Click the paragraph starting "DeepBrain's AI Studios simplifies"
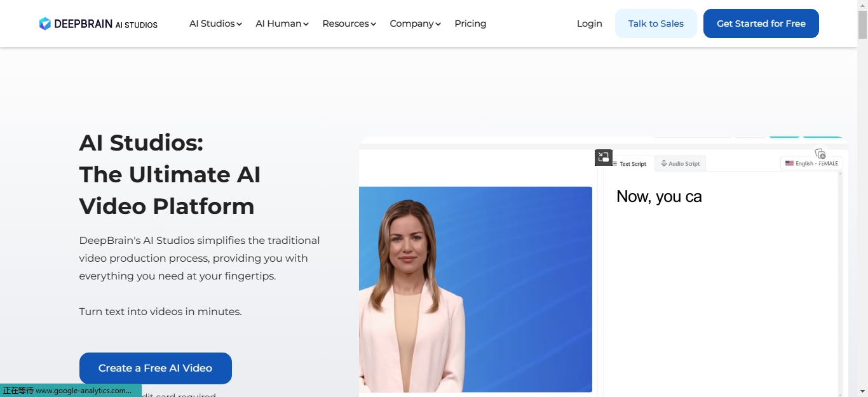Screen dimensions: 868x397 tap(200, 259)
